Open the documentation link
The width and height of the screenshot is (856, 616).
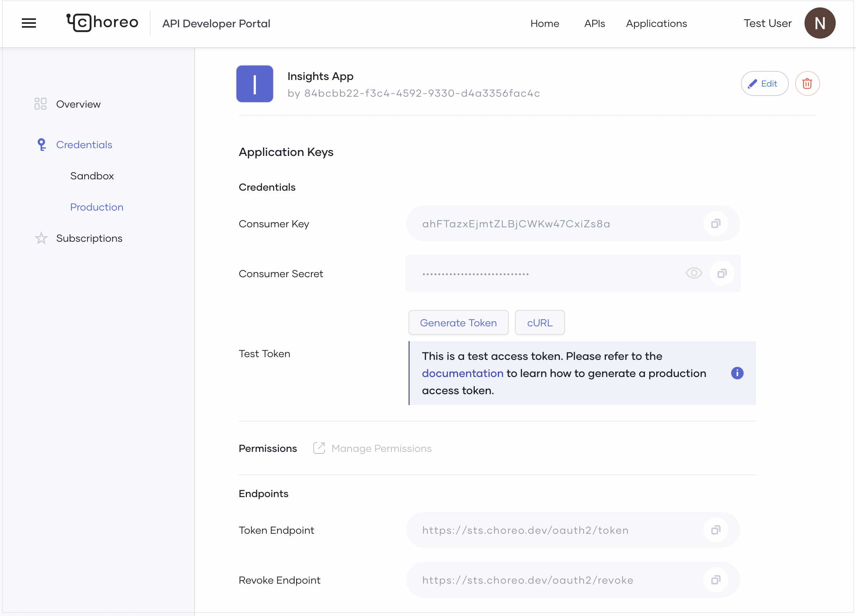[x=462, y=373]
